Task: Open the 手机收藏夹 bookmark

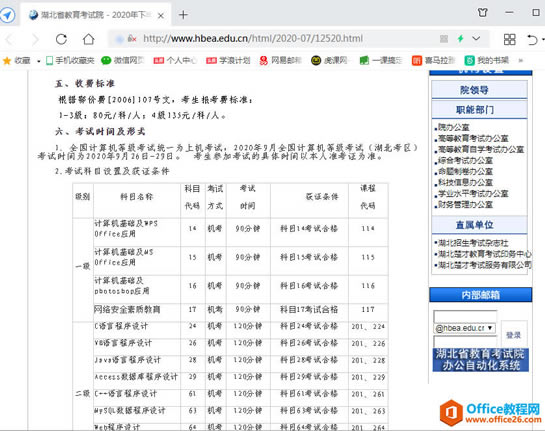Action: coord(70,60)
